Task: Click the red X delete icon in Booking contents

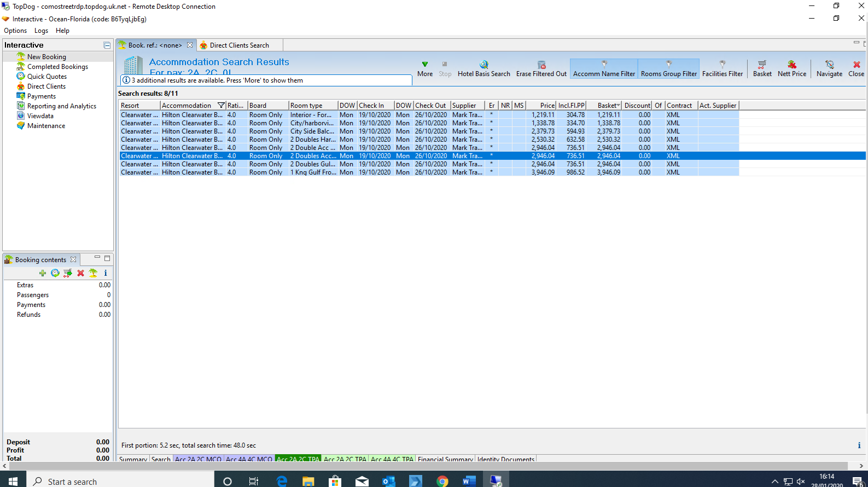Action: point(80,273)
